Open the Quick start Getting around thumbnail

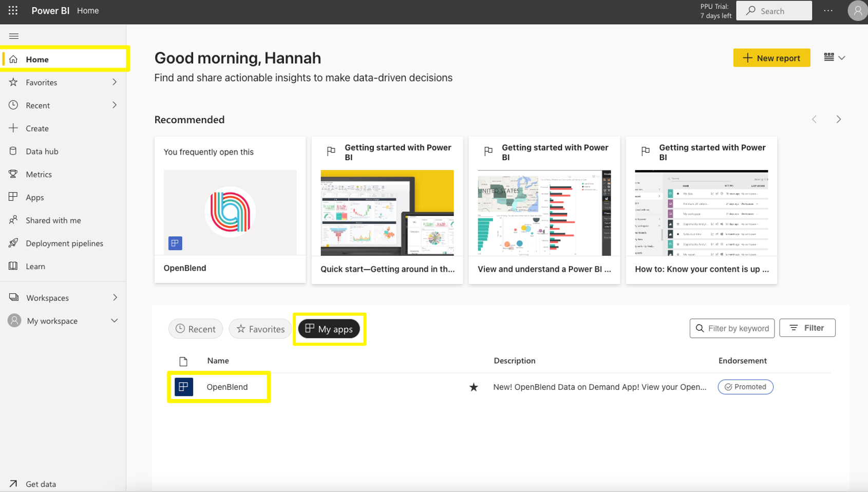point(387,213)
